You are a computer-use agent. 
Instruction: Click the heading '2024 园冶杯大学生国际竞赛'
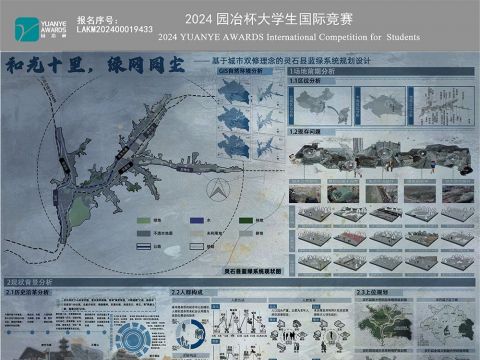click(269, 19)
